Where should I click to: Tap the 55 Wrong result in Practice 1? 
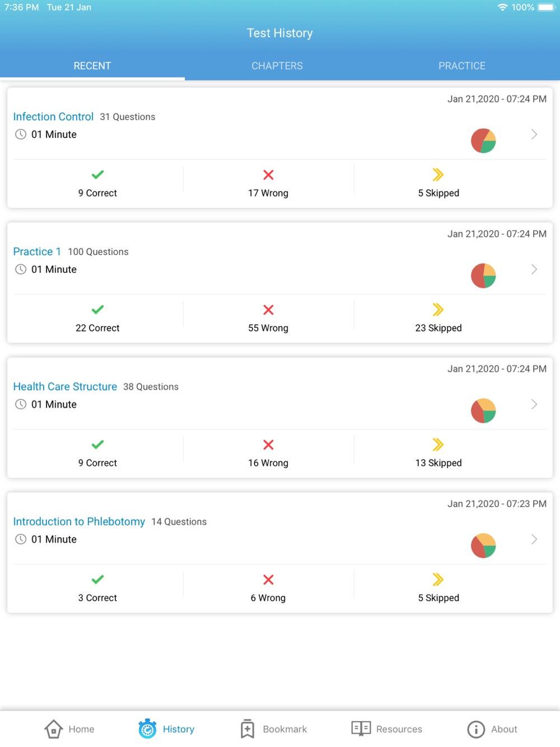coord(268,319)
